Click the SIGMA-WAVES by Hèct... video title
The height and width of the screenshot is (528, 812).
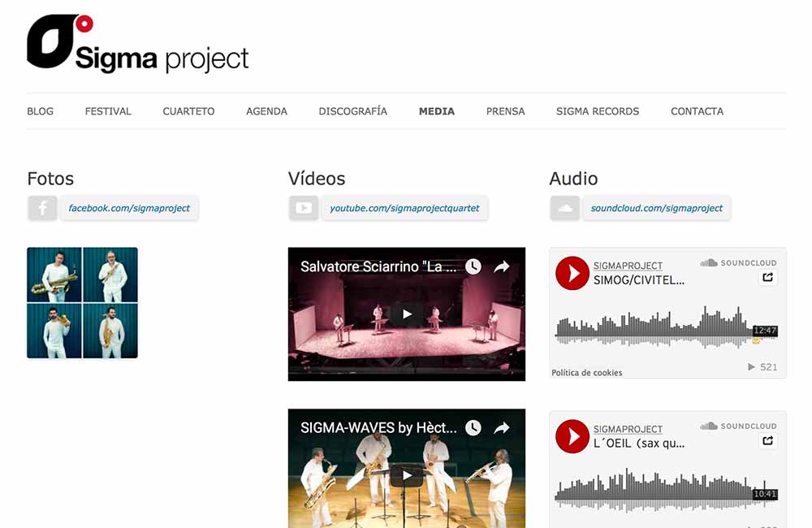click(x=378, y=428)
